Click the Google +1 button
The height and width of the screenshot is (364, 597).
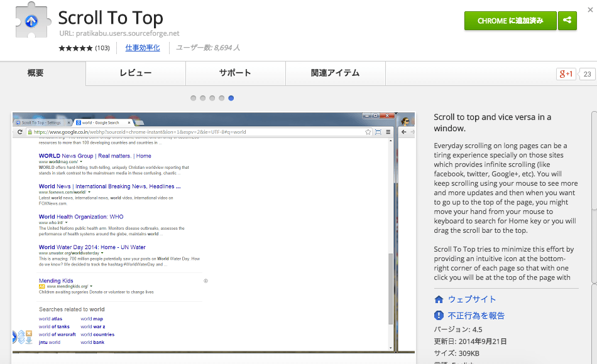[566, 74]
